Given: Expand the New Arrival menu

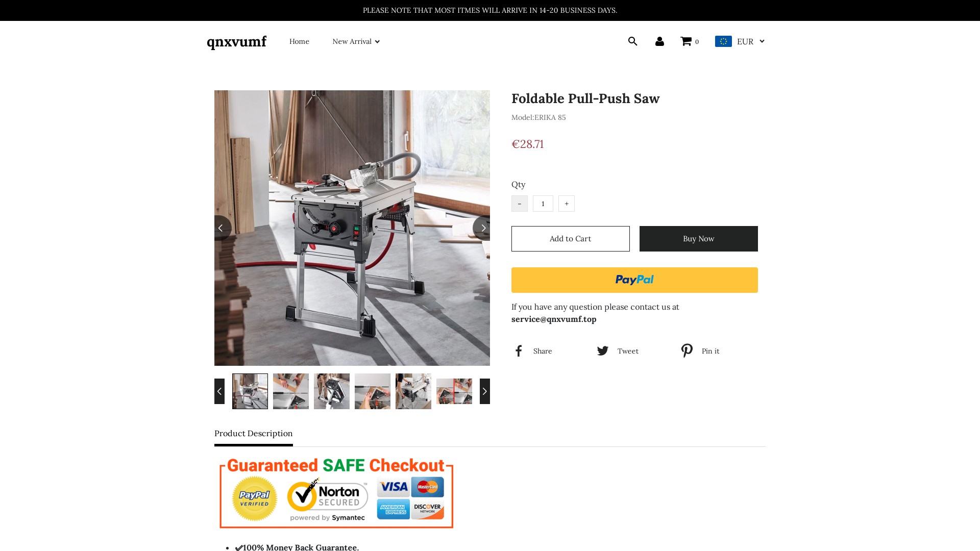Looking at the screenshot, I should (x=356, y=41).
